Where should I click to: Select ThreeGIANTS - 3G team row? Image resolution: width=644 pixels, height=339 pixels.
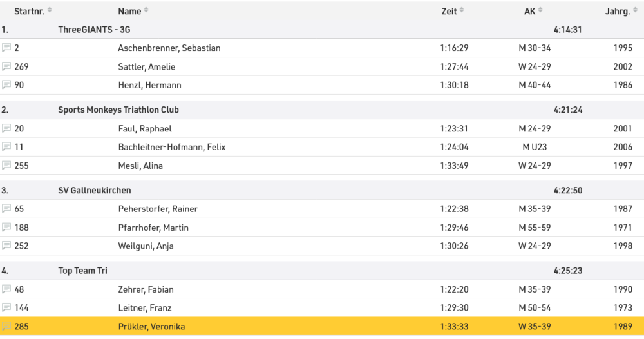94,30
